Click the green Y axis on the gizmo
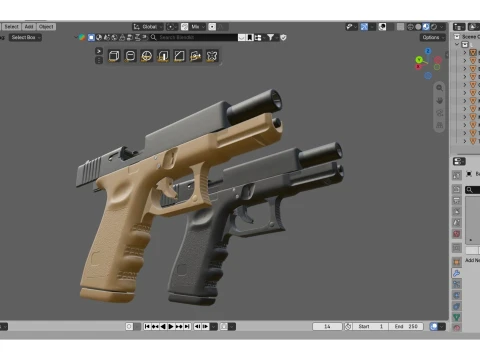This screenshot has width=480, height=360. point(419,60)
